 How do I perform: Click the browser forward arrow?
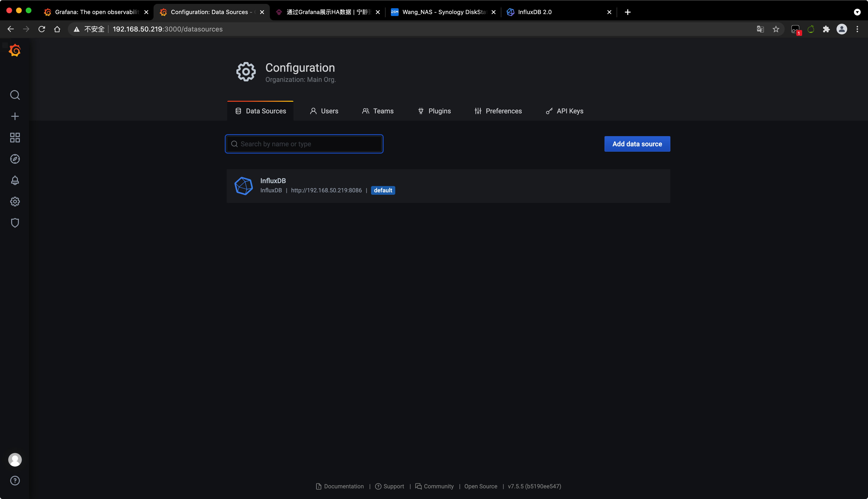point(26,29)
